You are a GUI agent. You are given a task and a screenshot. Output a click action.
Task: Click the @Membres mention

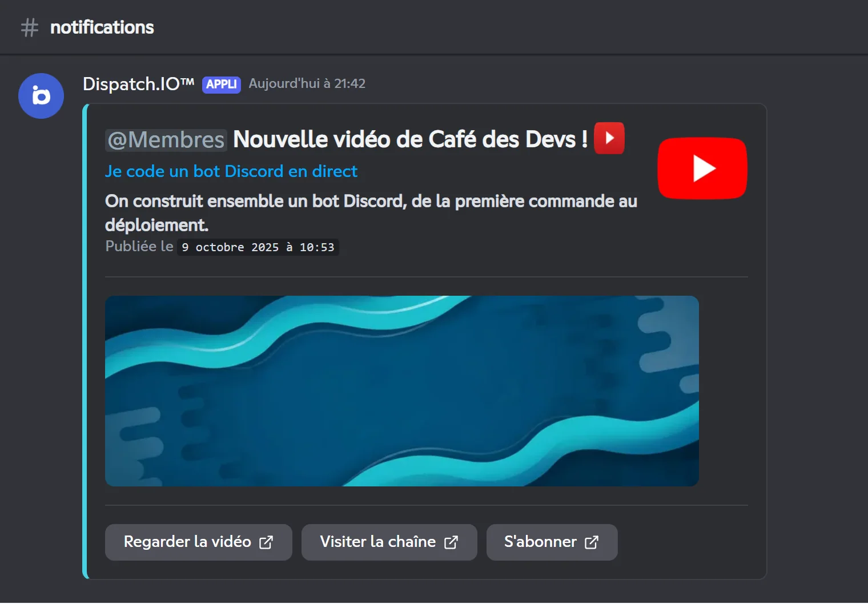[x=166, y=140]
